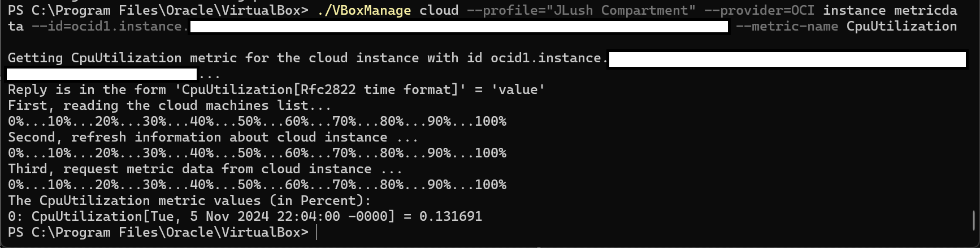This screenshot has height=248, width=980.
Task: Click the redacted instance ID in the command line
Action: tap(459, 27)
